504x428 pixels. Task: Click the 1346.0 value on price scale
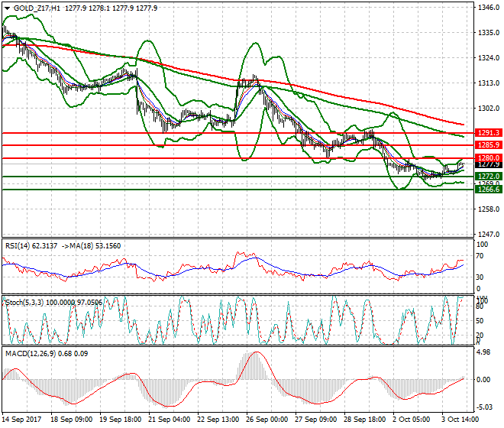point(488,8)
